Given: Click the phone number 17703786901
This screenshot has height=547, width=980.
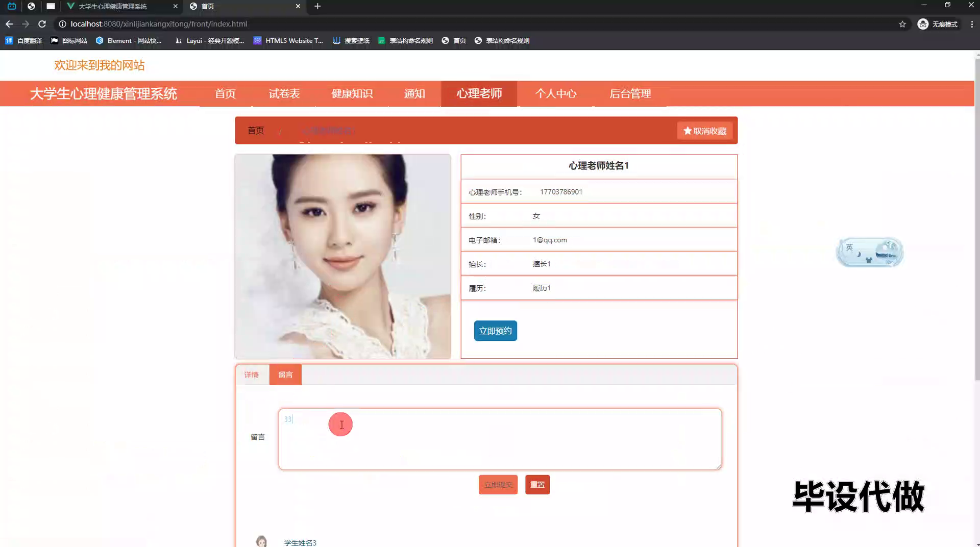Looking at the screenshot, I should point(561,192).
